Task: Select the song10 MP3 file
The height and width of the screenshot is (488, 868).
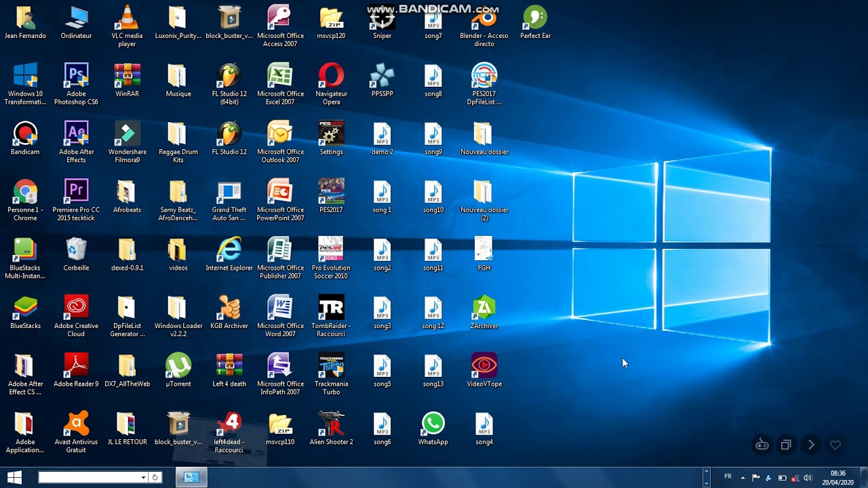Action: click(433, 197)
